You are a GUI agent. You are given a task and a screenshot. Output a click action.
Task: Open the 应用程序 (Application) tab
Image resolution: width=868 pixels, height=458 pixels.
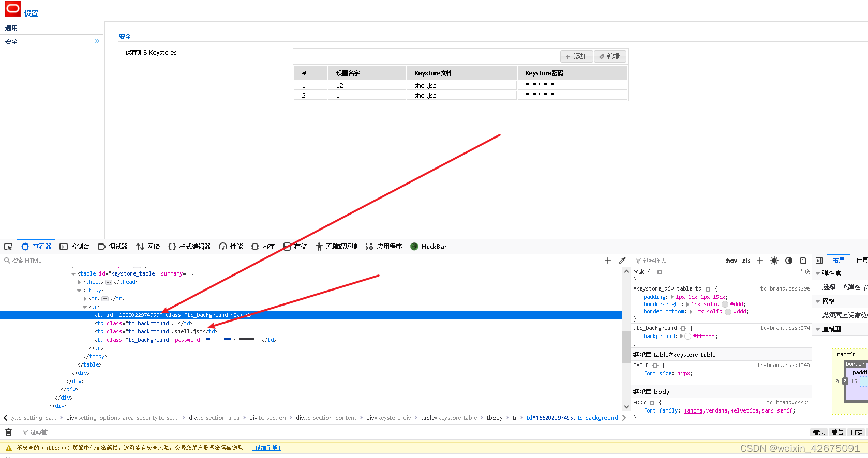(x=384, y=247)
